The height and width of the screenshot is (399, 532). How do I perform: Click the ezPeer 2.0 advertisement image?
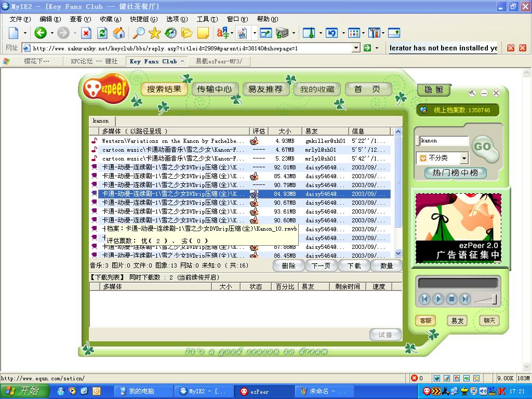(458, 228)
